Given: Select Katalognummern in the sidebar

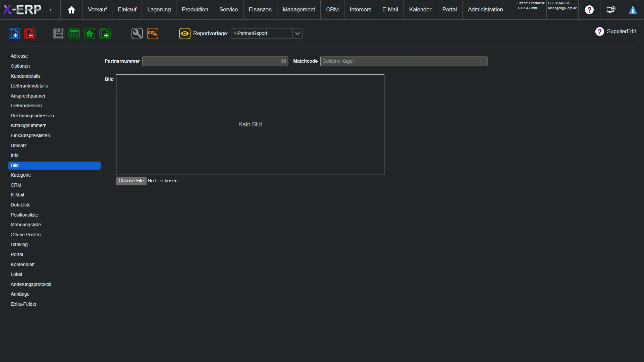Looking at the screenshot, I should pyautogui.click(x=54, y=126).
